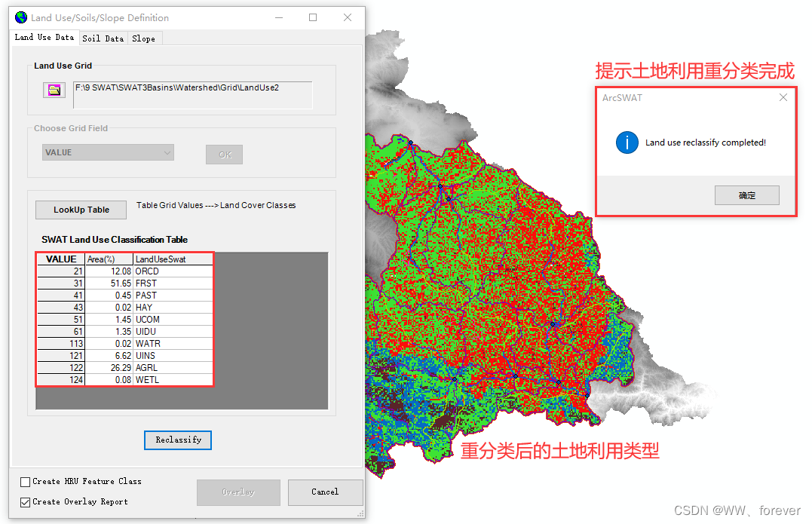Enable Create HRU Feature Class
This screenshot has width=812, height=524.
point(24,481)
